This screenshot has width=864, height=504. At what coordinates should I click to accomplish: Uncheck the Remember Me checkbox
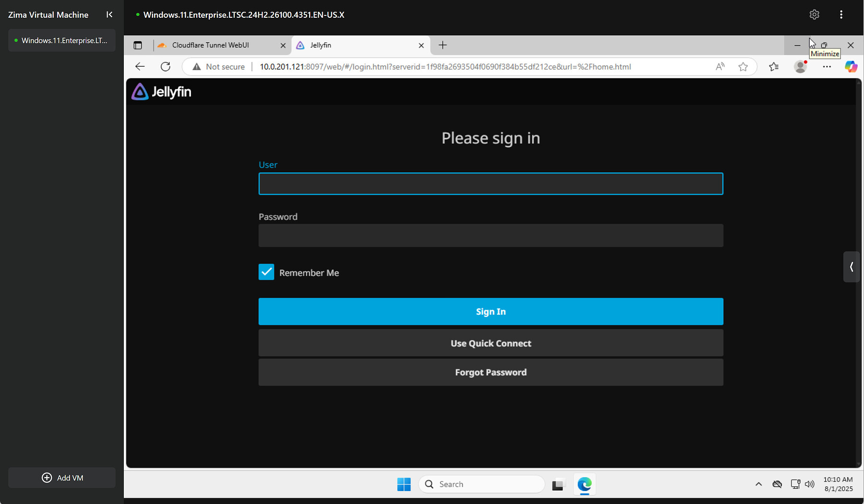tap(266, 272)
